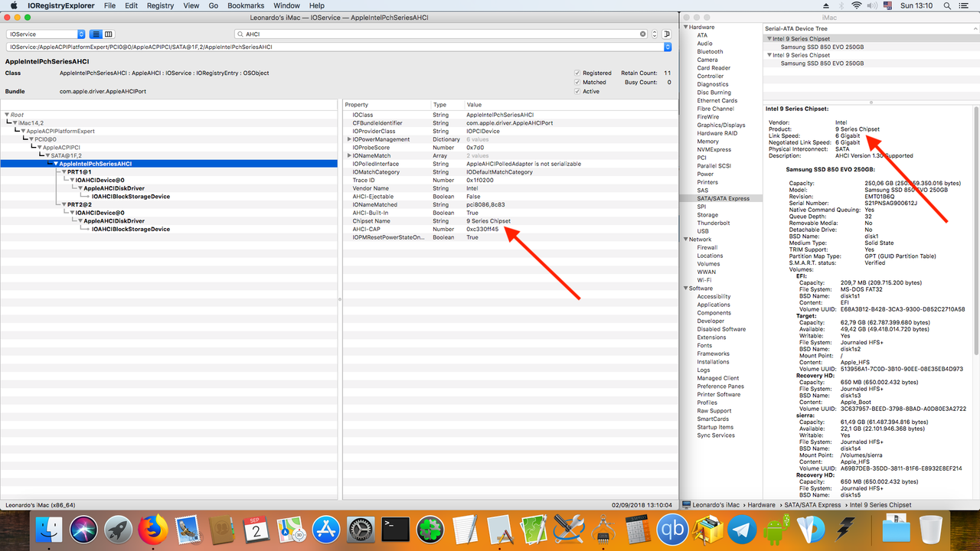
Task: Switch to list view in IORegistryExplorer toolbar
Action: point(96,34)
